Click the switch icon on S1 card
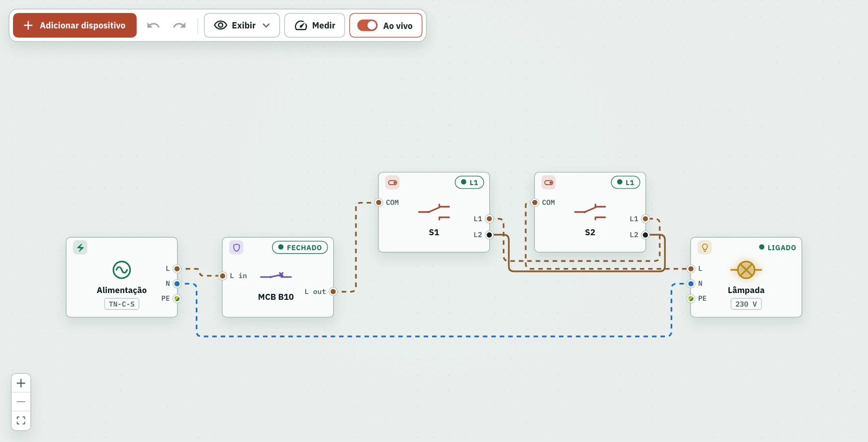868x442 pixels. [x=393, y=183]
